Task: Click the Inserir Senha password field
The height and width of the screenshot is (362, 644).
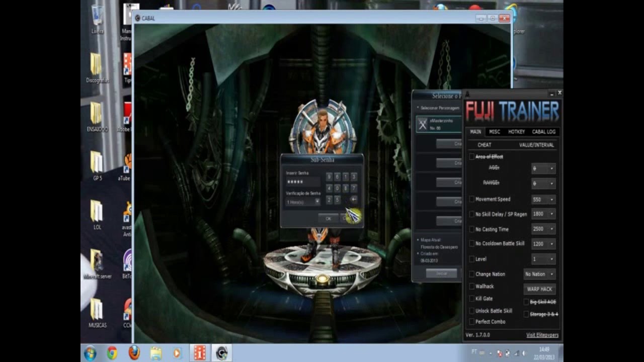Action: pos(303,182)
